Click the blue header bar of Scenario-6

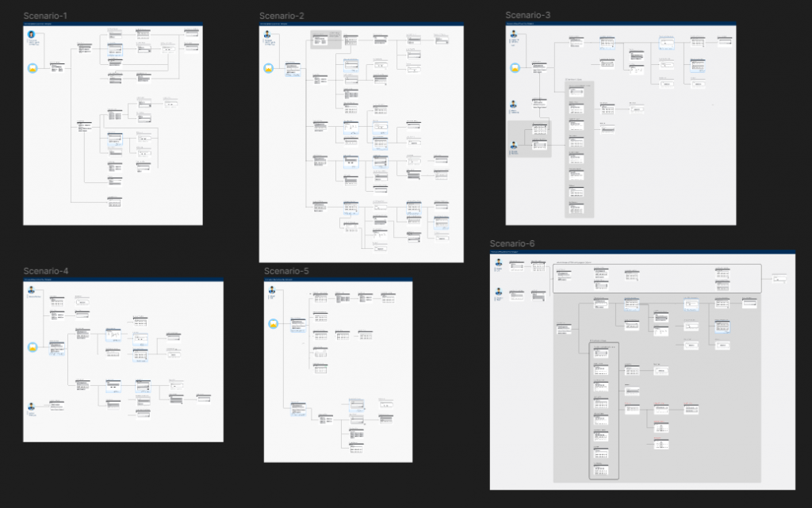(642, 254)
